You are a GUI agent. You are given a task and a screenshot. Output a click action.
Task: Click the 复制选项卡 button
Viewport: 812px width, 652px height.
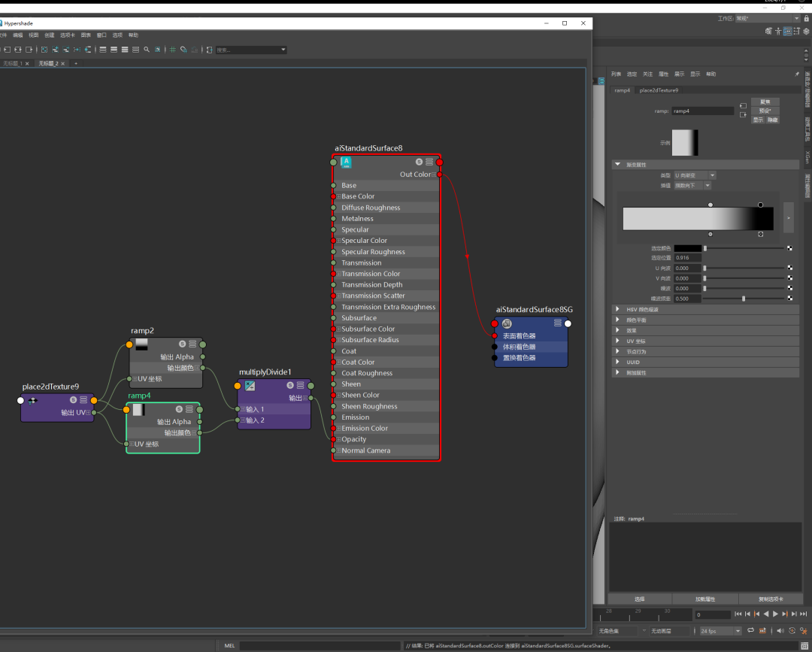pos(771,599)
